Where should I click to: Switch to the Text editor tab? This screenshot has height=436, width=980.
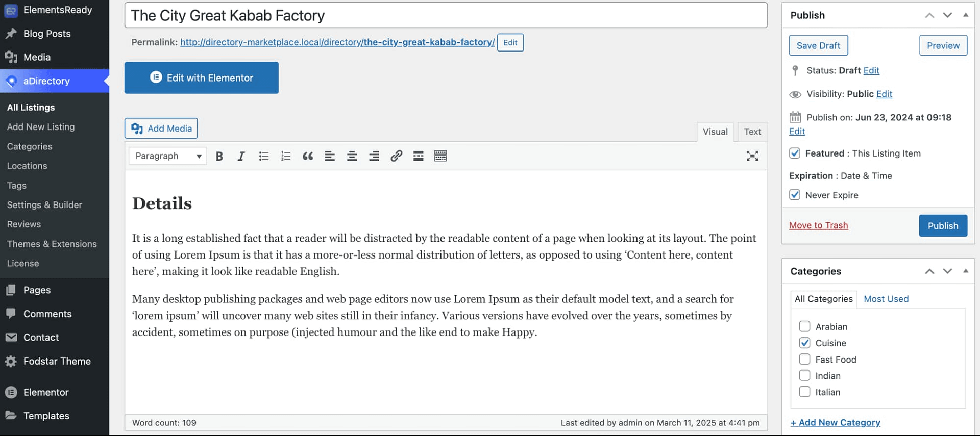752,132
